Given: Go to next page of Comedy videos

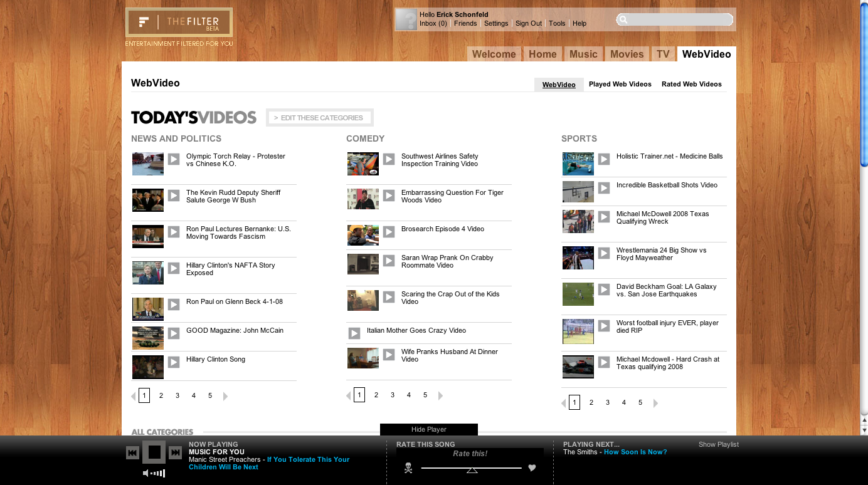Looking at the screenshot, I should (x=441, y=395).
